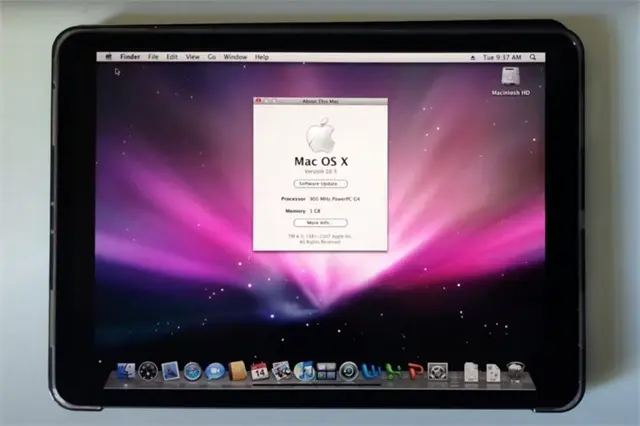The height and width of the screenshot is (426, 640).
Task: Click the eject icon in the menu bar
Action: (x=473, y=58)
